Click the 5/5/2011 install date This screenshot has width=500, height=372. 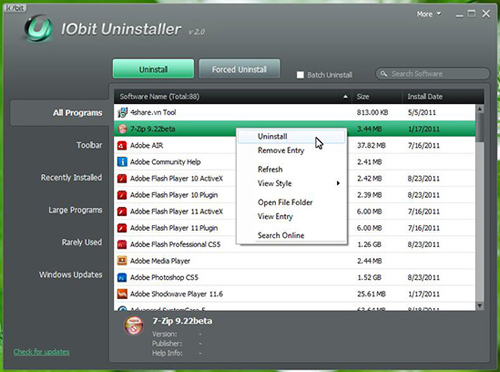pyautogui.click(x=422, y=113)
